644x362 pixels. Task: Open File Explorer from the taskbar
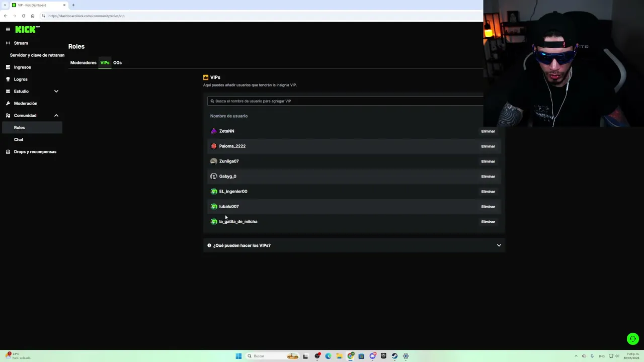pos(339,356)
